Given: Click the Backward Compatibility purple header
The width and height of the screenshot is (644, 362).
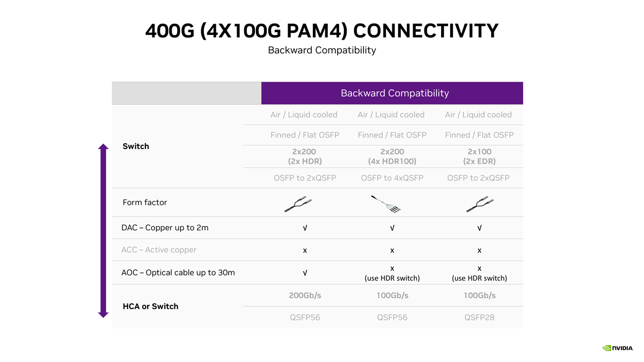Looking at the screenshot, I should pos(392,93).
